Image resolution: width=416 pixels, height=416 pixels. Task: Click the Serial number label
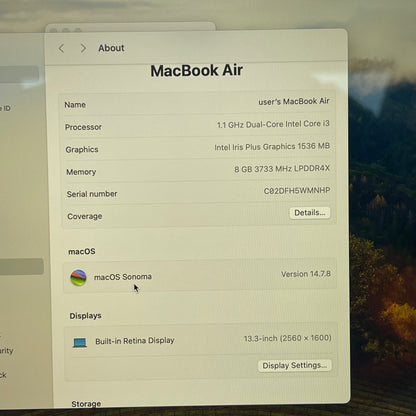(92, 194)
